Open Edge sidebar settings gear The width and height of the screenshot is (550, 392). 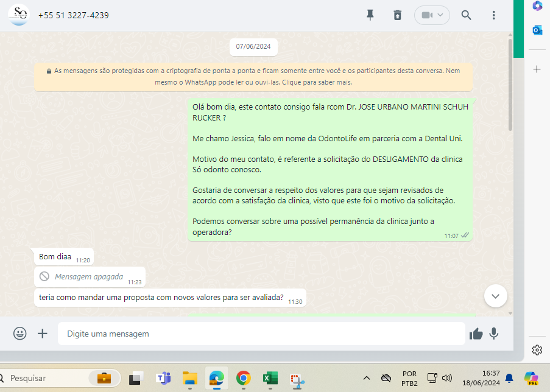point(537,350)
